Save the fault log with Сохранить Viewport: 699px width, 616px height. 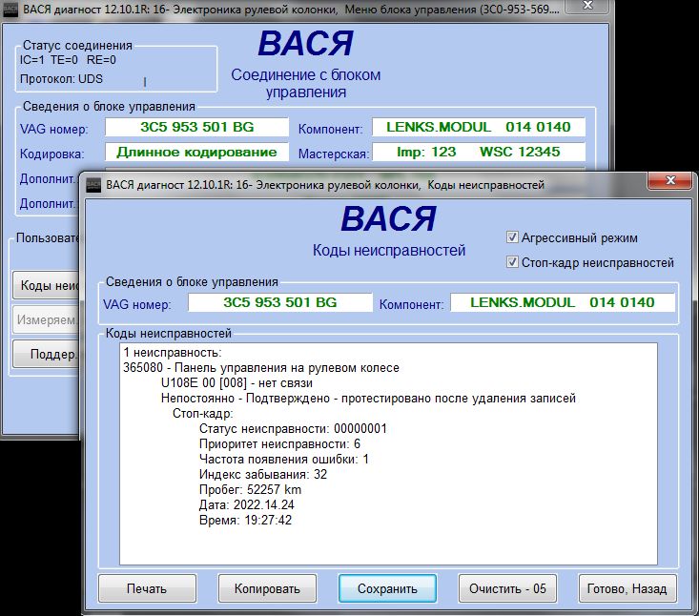[387, 588]
